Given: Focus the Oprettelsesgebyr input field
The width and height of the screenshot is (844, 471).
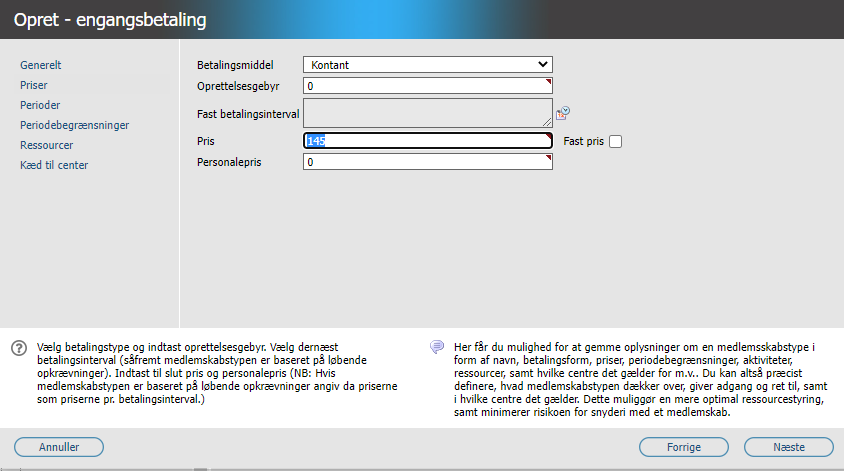Looking at the screenshot, I should coord(428,86).
